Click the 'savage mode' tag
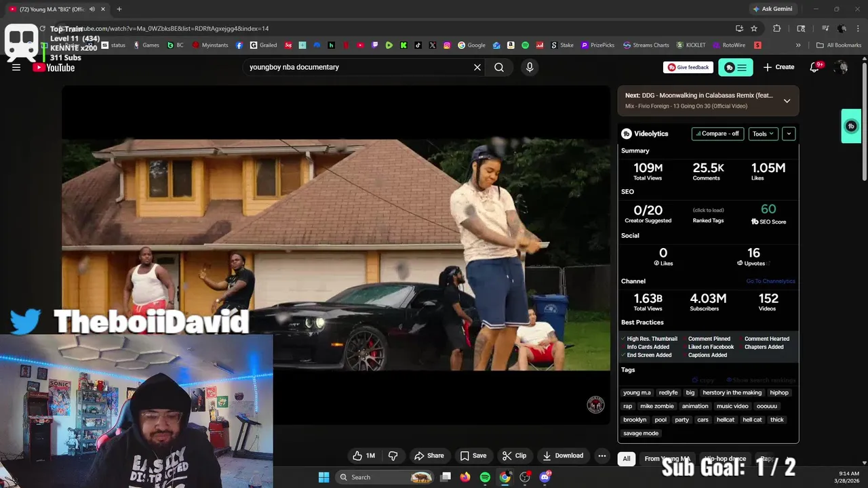The width and height of the screenshot is (868, 488). pos(641,433)
